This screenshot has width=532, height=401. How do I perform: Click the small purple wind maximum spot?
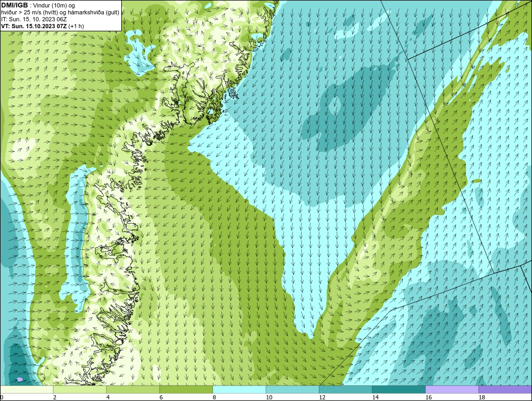(20, 379)
